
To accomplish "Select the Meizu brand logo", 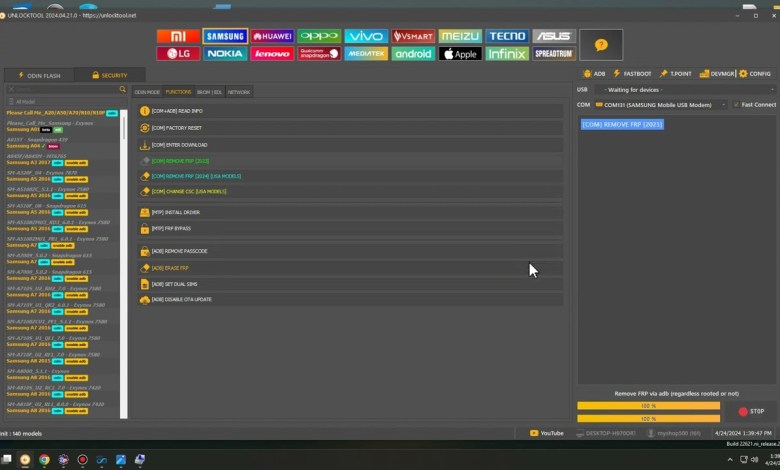I will [460, 36].
